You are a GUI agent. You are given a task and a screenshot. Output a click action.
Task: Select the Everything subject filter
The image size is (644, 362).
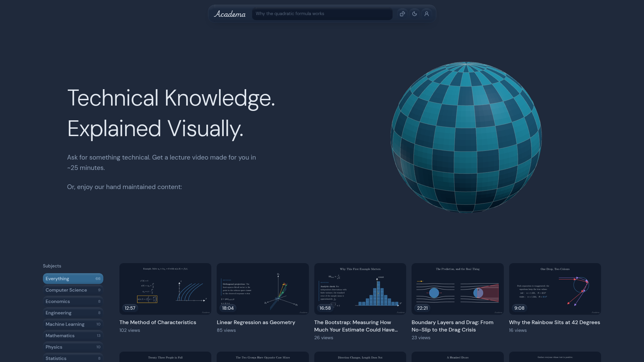click(x=73, y=279)
